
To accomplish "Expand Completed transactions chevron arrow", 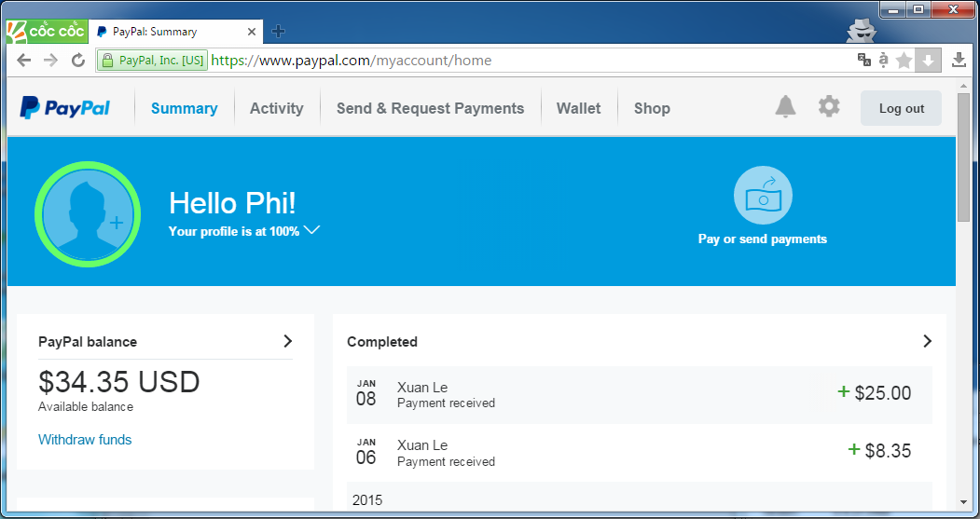I will (928, 341).
